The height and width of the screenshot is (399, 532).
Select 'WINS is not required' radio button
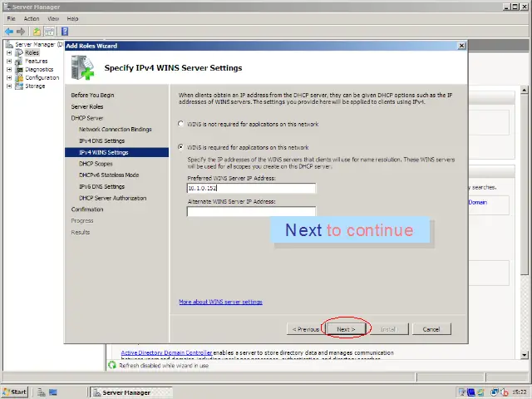click(x=182, y=125)
